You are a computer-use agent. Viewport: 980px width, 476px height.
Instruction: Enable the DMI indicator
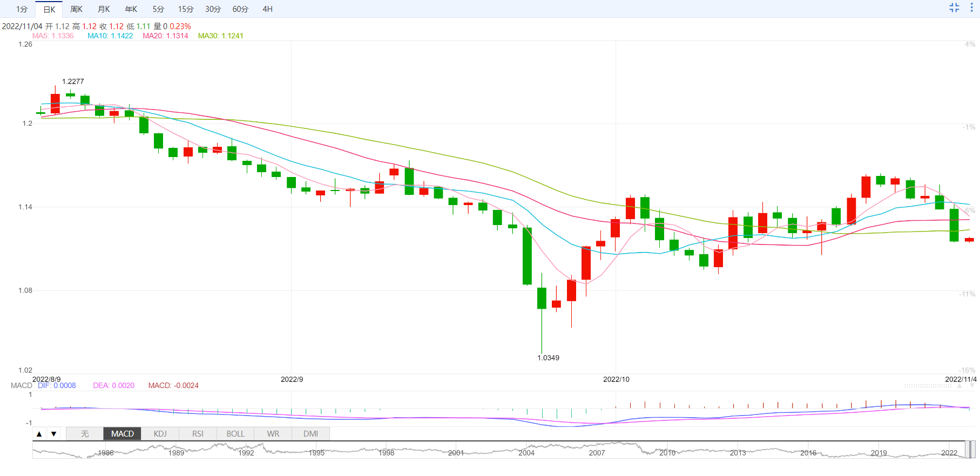310,434
